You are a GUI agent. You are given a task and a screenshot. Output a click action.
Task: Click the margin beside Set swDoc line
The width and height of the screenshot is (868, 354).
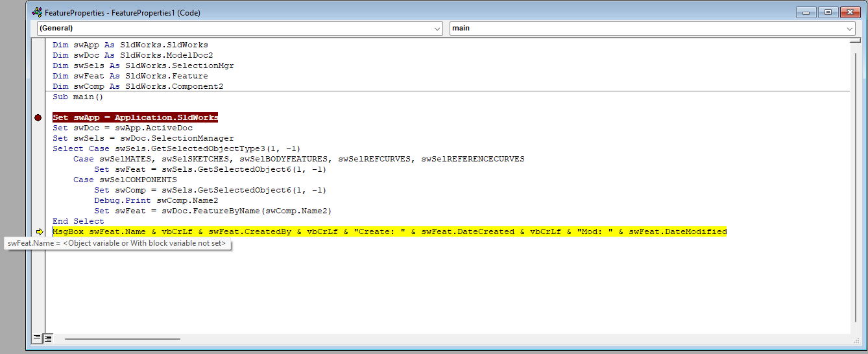(x=38, y=128)
